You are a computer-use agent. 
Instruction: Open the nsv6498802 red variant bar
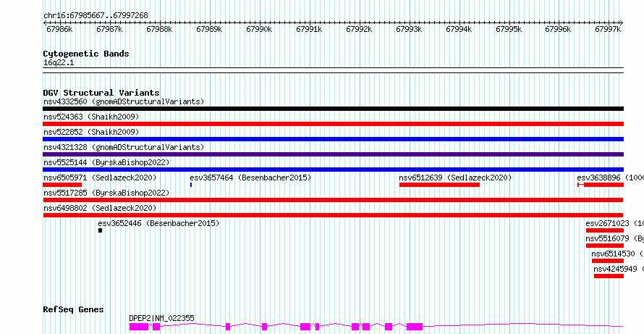point(333,215)
